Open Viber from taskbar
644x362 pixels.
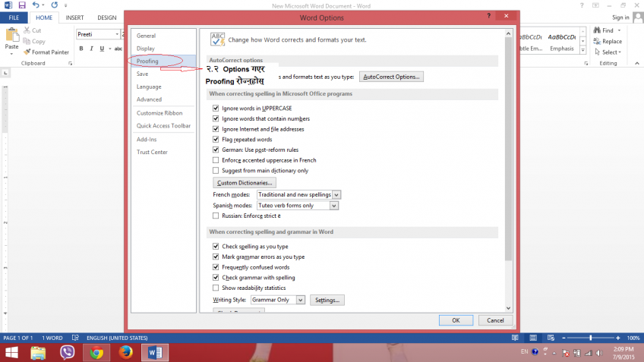[x=68, y=353]
